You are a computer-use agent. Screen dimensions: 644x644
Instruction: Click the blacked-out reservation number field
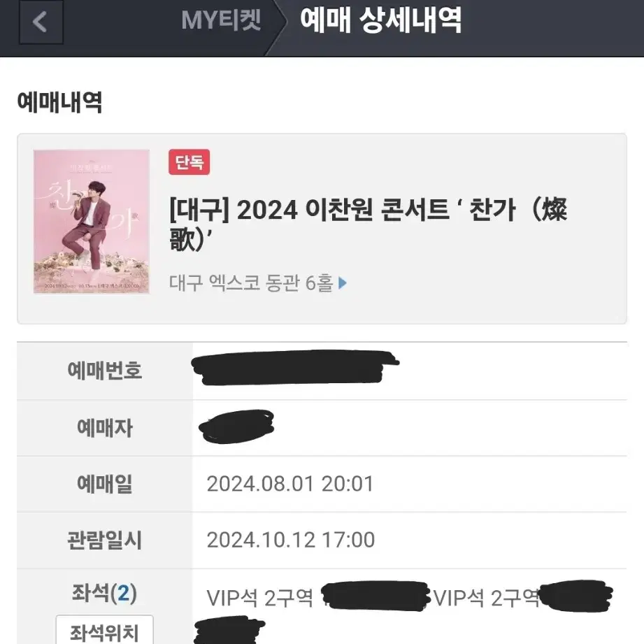click(x=295, y=368)
